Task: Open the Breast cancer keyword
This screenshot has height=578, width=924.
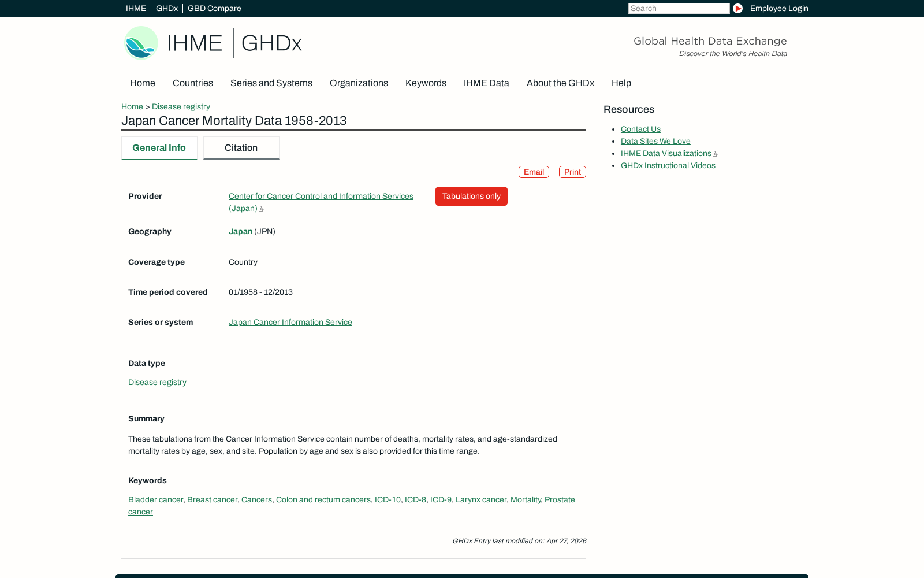Action: 212,500
